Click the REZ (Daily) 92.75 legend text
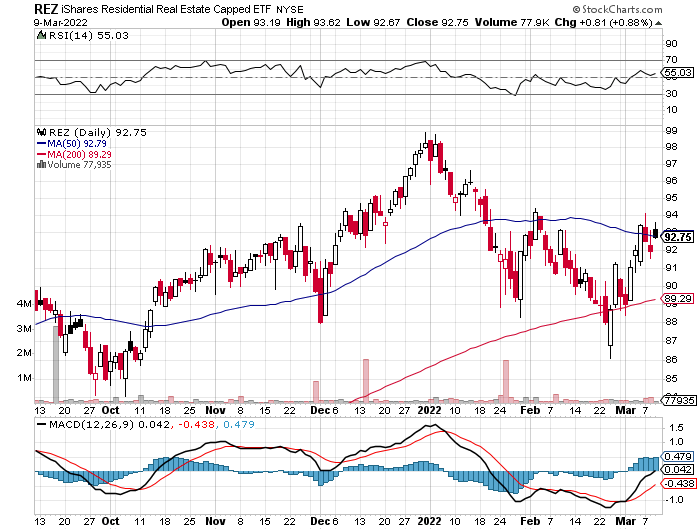The height and width of the screenshot is (530, 700). (98, 133)
